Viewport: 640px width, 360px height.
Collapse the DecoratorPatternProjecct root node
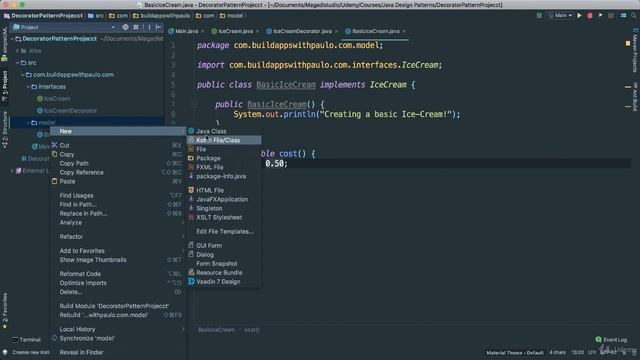[x=12, y=39]
